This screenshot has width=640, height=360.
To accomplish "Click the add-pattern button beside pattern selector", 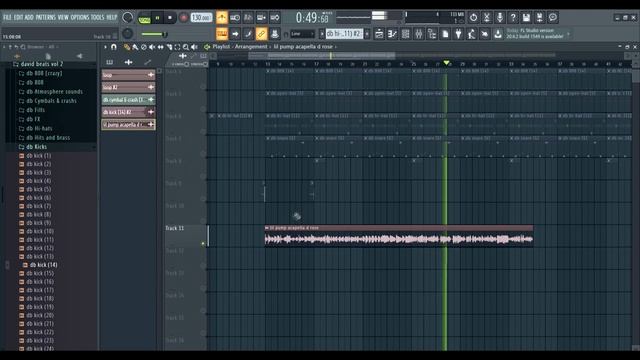I will (367, 33).
